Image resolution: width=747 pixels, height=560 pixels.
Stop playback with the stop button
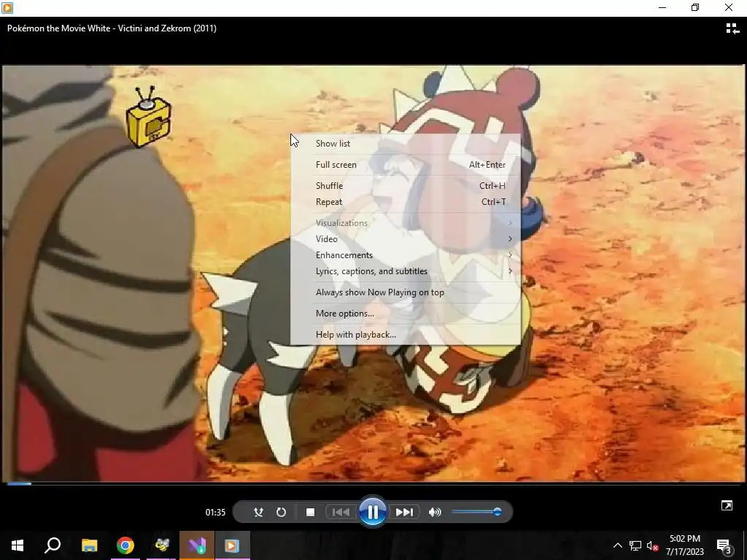click(x=310, y=513)
